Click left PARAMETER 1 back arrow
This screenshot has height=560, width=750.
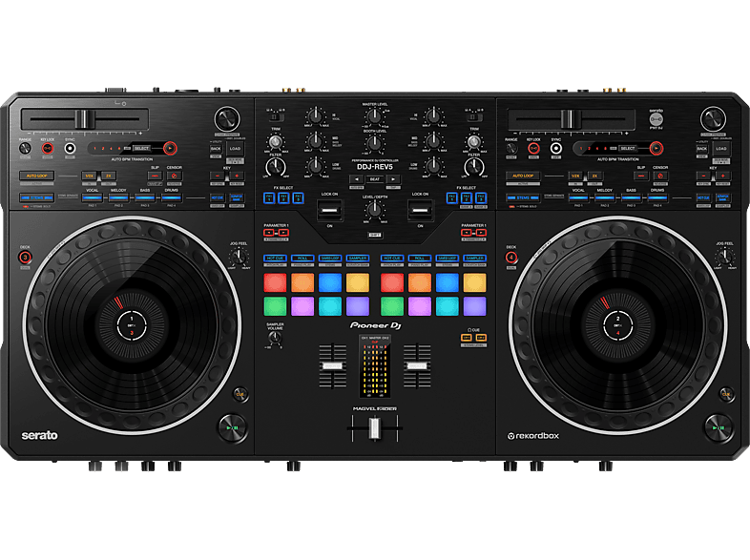click(x=269, y=233)
